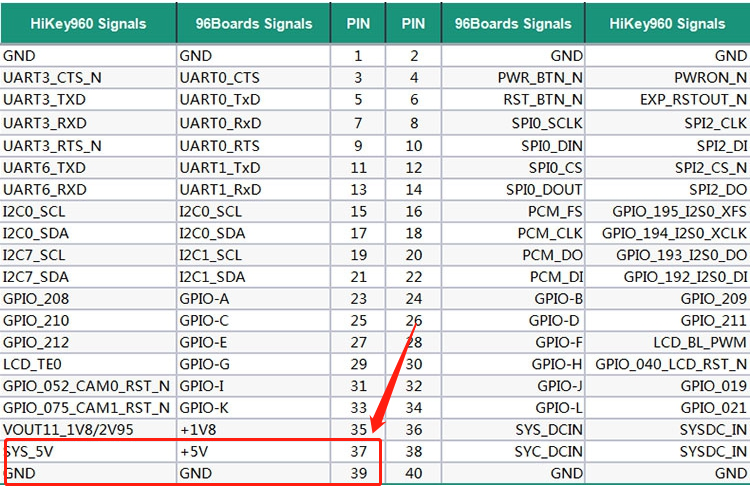Click the UART1_TxD cell
The width and height of the screenshot is (752, 490).
pos(253,166)
